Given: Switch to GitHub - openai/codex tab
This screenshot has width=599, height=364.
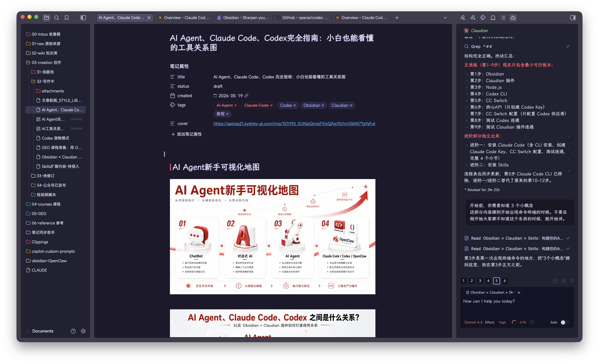Looking at the screenshot, I should tap(303, 18).
